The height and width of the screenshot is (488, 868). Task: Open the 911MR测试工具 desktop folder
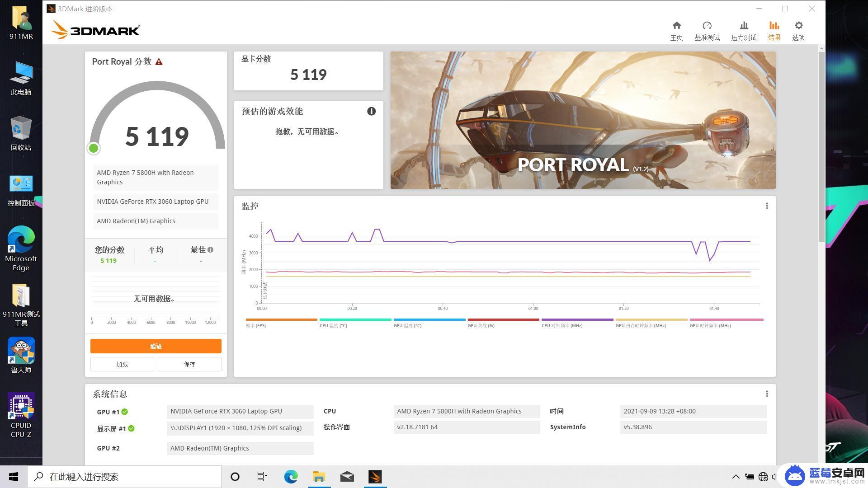click(21, 305)
